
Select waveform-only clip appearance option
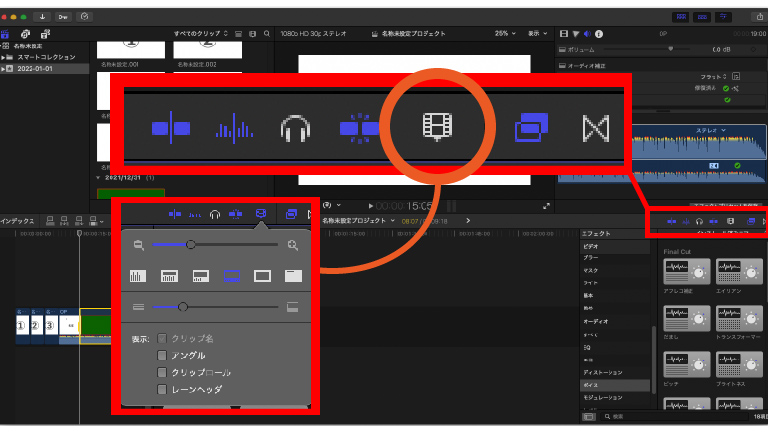click(138, 276)
